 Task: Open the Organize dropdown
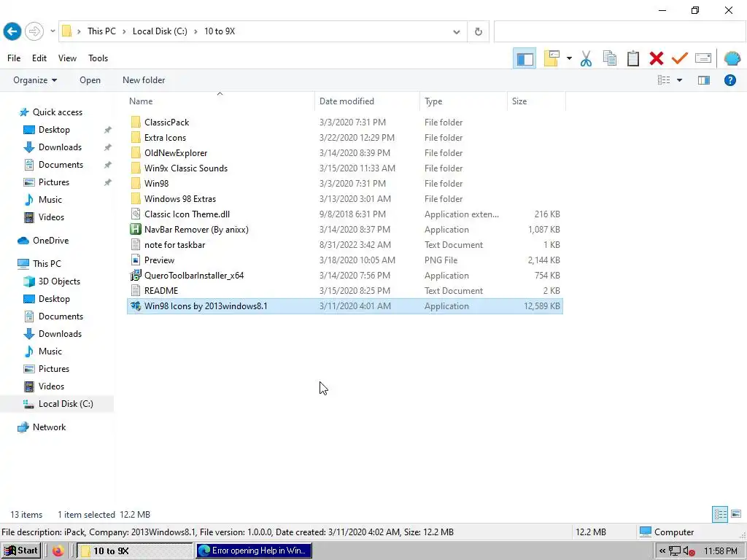tap(35, 80)
